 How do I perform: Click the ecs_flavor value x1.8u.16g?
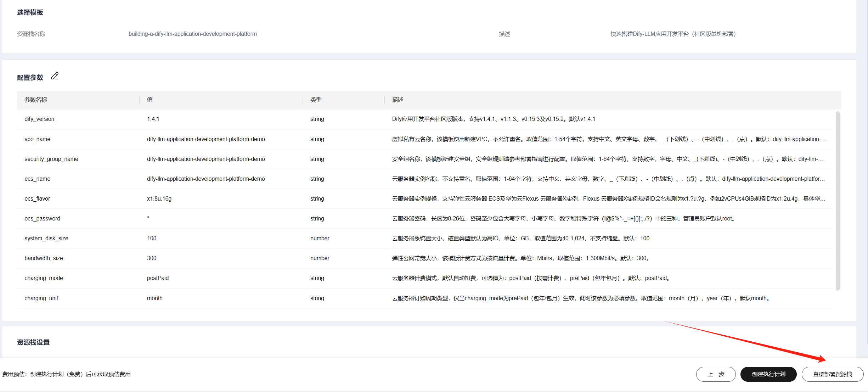159,199
